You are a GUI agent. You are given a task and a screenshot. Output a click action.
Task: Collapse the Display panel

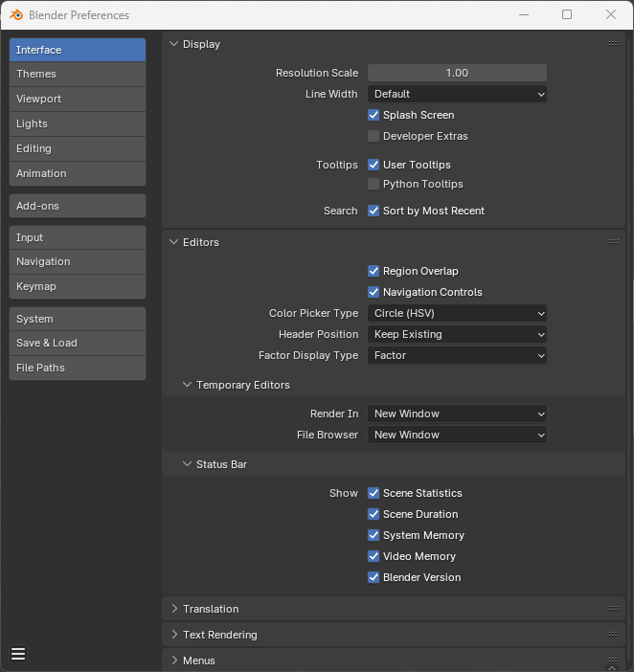coord(173,44)
